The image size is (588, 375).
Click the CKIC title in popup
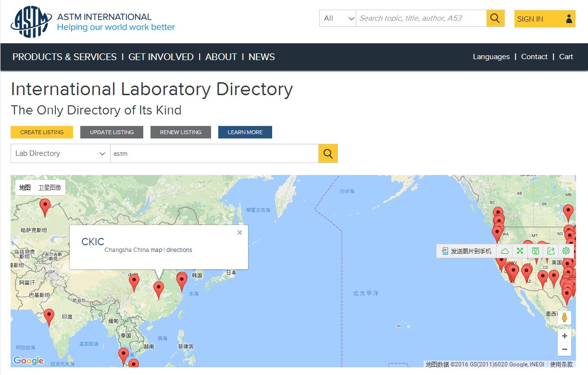[x=93, y=242]
